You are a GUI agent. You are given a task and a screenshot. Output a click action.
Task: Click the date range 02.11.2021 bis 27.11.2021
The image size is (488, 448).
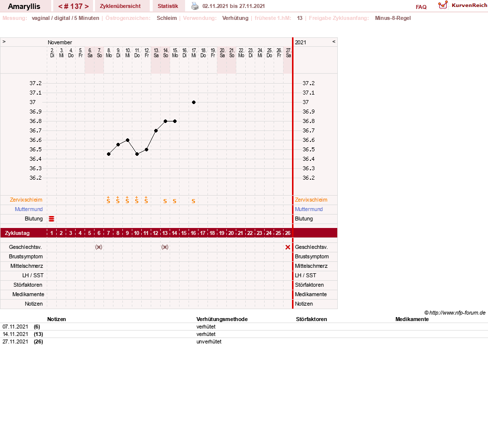(233, 6)
